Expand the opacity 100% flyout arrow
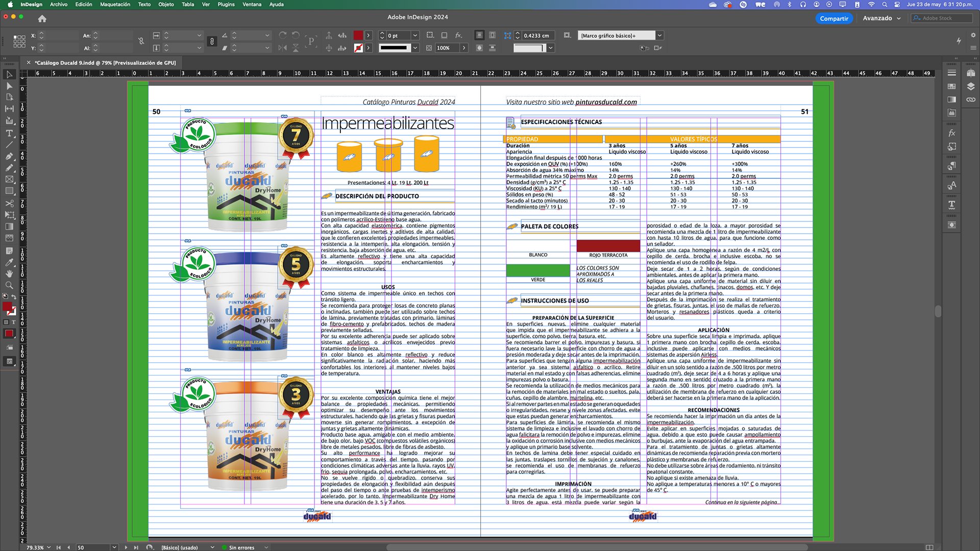The width and height of the screenshot is (980, 551). [464, 48]
